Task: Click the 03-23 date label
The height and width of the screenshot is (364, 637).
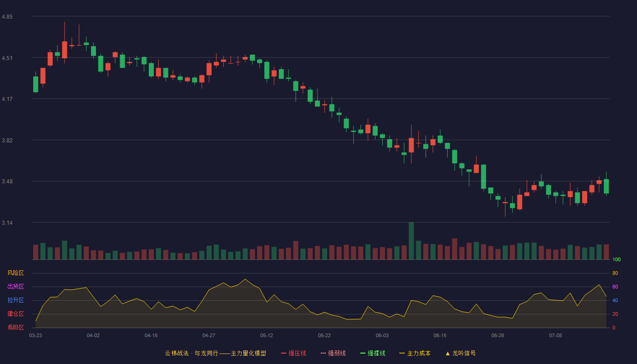Action: point(35,335)
